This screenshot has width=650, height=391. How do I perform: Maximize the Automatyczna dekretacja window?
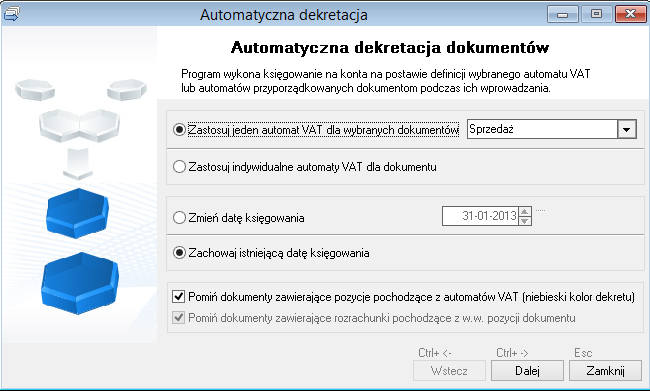point(596,14)
